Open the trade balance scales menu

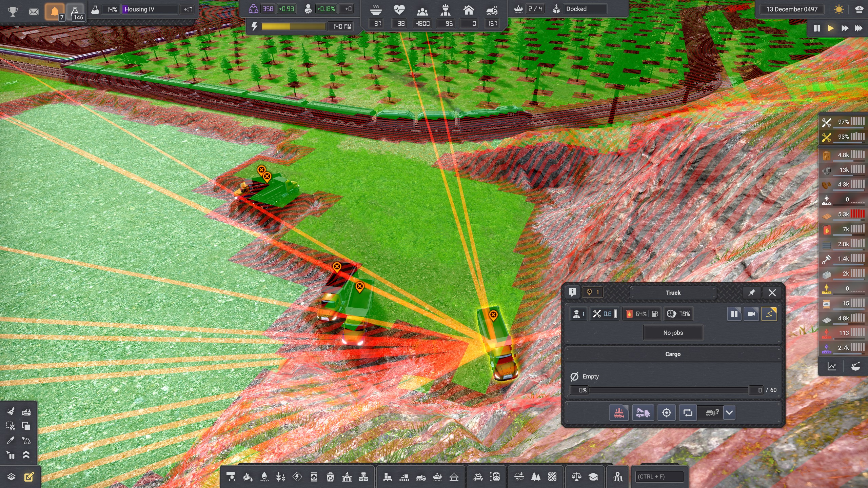coord(576,477)
